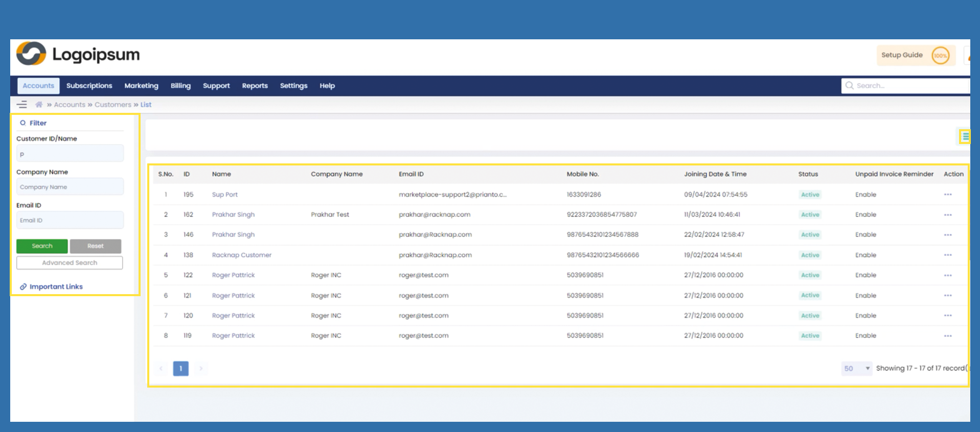This screenshot has width=980, height=432.
Task: Expand the 50 records-per-page dropdown
Action: 856,368
